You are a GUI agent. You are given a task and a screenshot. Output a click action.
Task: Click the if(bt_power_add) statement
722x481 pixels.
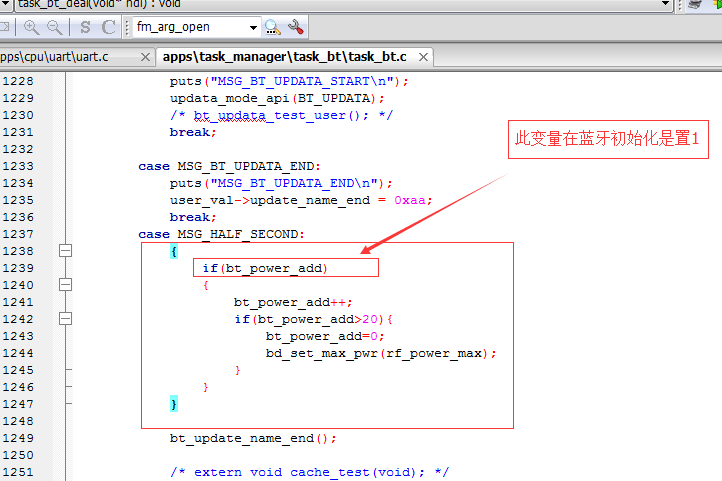pyautogui.click(x=265, y=268)
